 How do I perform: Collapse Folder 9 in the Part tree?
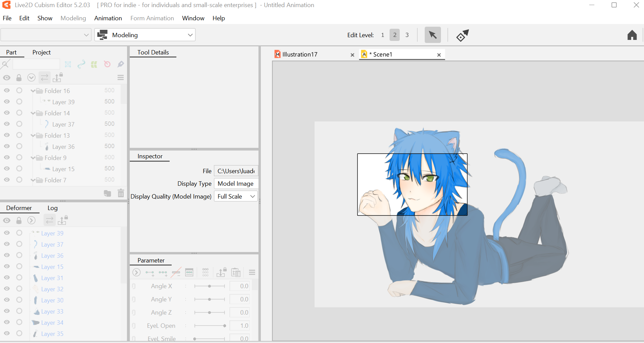33,158
